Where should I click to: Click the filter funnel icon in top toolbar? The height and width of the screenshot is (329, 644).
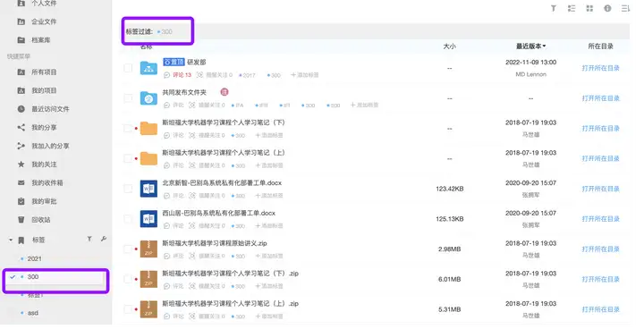(554, 8)
